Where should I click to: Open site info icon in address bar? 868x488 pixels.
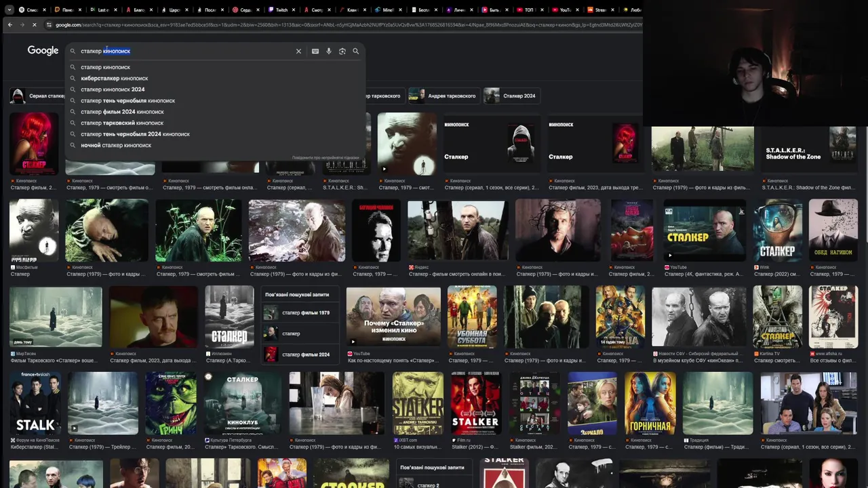pyautogui.click(x=49, y=24)
